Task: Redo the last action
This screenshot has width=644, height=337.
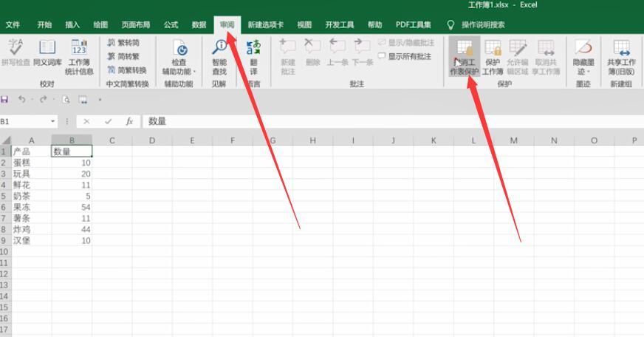Action: pyautogui.click(x=43, y=100)
